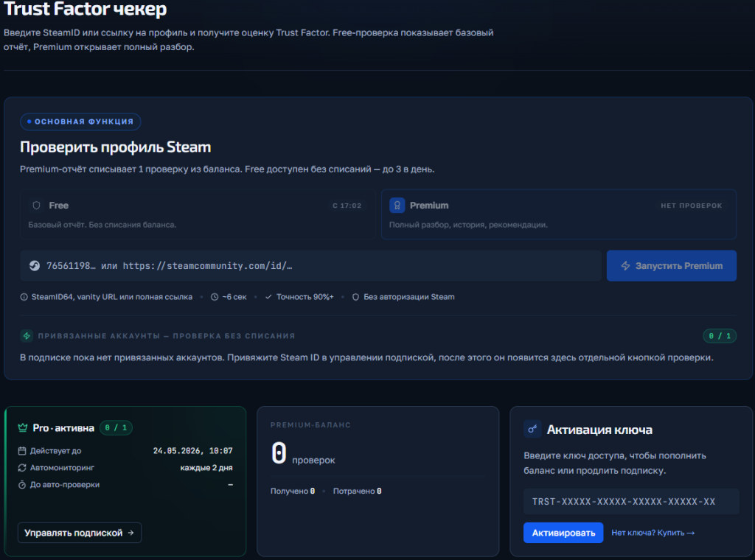
Task: Click the PREMIUM-БАЛАНС heading
Action: pyautogui.click(x=310, y=425)
